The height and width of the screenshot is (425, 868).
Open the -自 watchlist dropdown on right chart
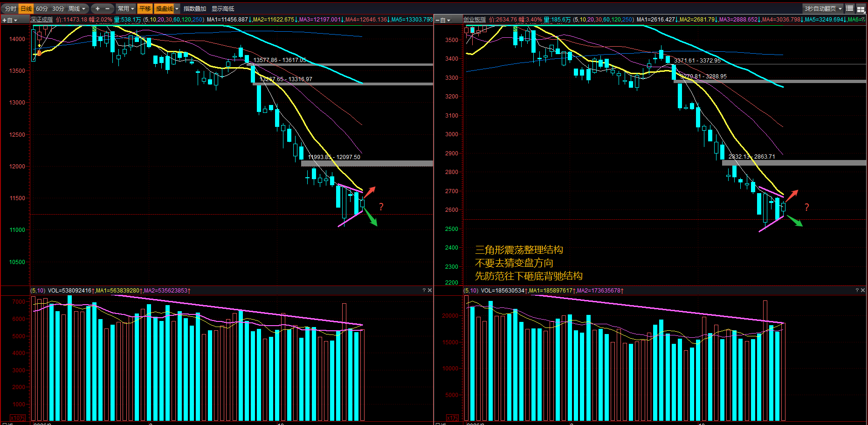tap(443, 20)
